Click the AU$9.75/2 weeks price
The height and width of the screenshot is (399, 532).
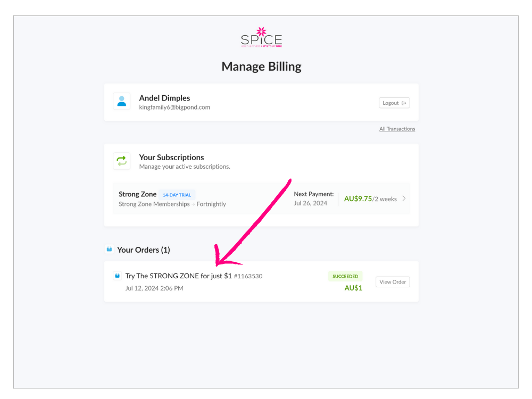(x=370, y=199)
